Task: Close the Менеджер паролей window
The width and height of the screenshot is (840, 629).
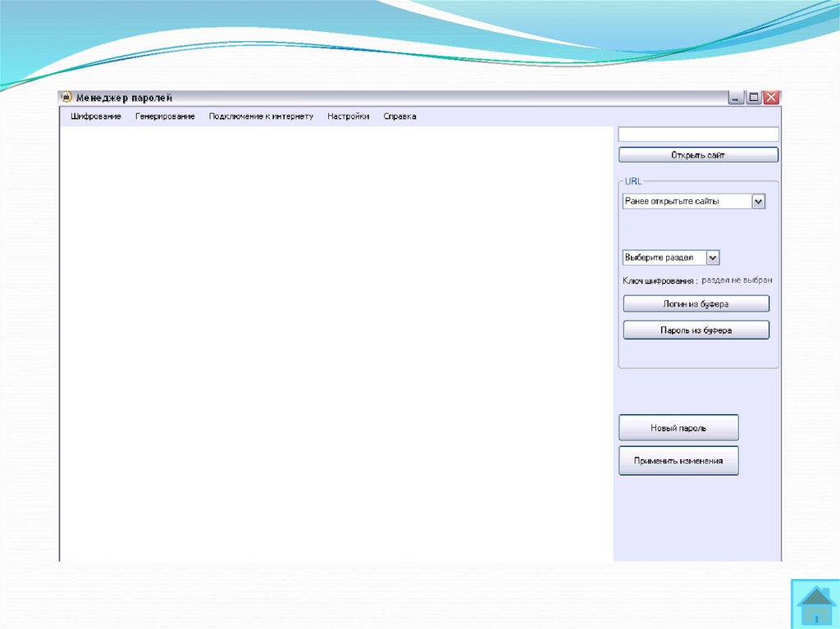Action: point(771,98)
